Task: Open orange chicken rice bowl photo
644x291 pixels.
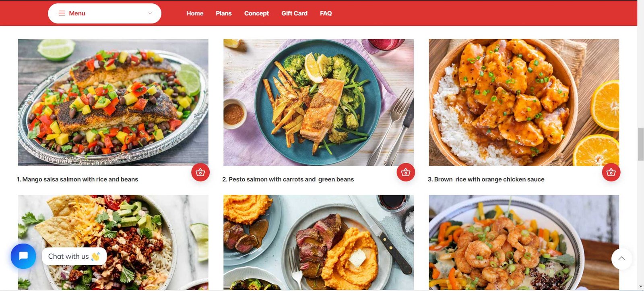Action: coord(524,102)
